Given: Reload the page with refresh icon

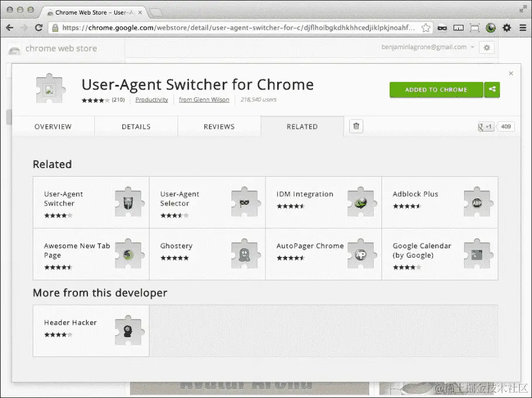Looking at the screenshot, I should pos(39,28).
